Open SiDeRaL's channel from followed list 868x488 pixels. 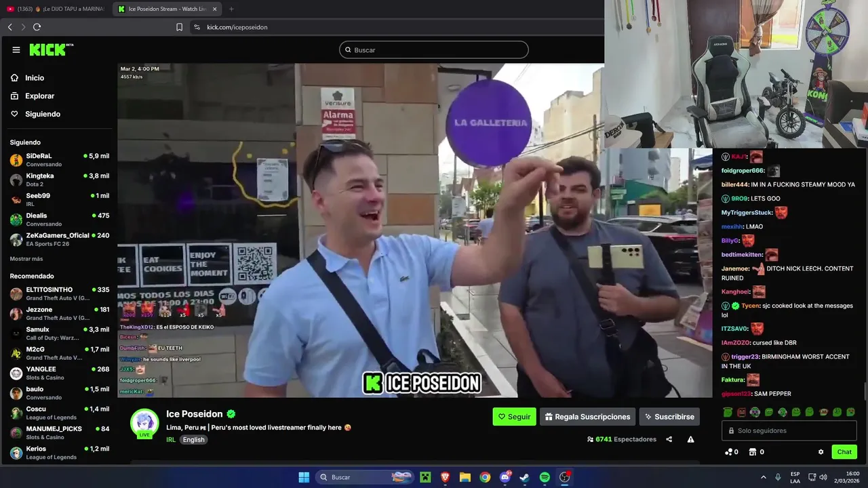point(59,160)
